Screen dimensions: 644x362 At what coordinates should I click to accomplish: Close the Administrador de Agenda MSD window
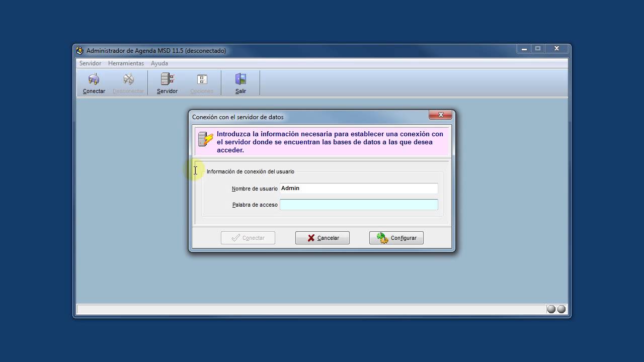(x=556, y=49)
